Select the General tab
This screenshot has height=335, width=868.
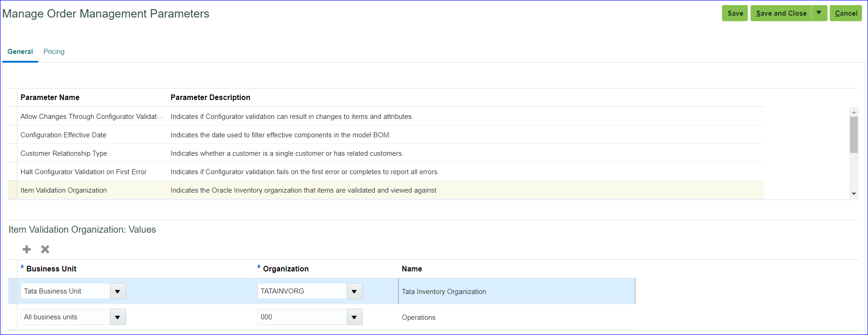click(x=20, y=52)
